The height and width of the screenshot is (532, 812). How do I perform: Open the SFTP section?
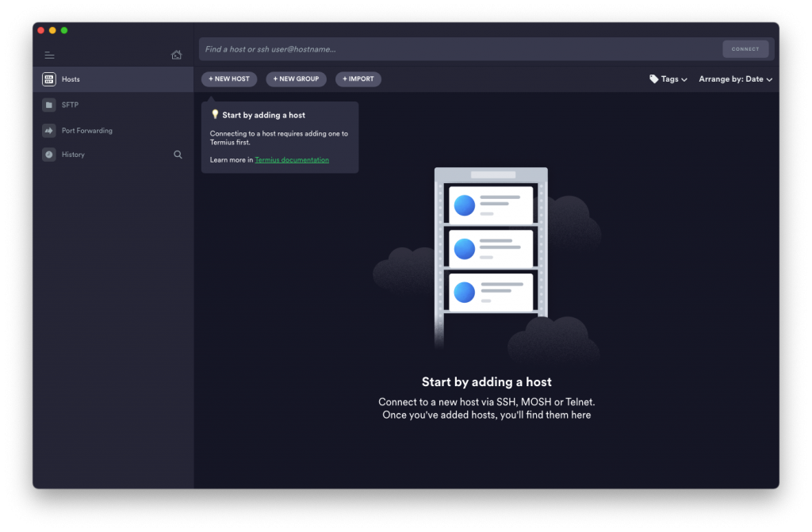pyautogui.click(x=113, y=105)
